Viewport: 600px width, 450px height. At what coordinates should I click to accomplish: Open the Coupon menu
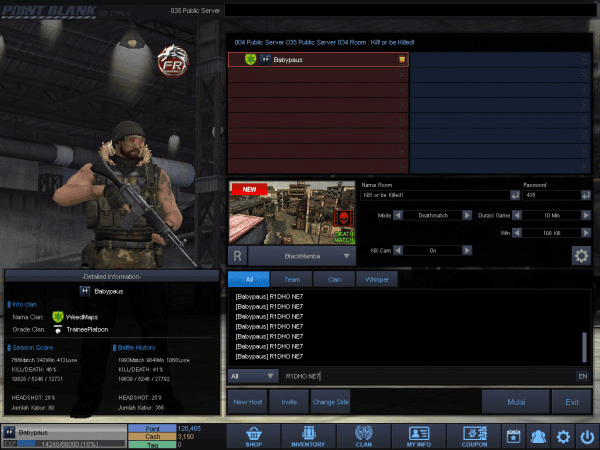click(x=474, y=437)
